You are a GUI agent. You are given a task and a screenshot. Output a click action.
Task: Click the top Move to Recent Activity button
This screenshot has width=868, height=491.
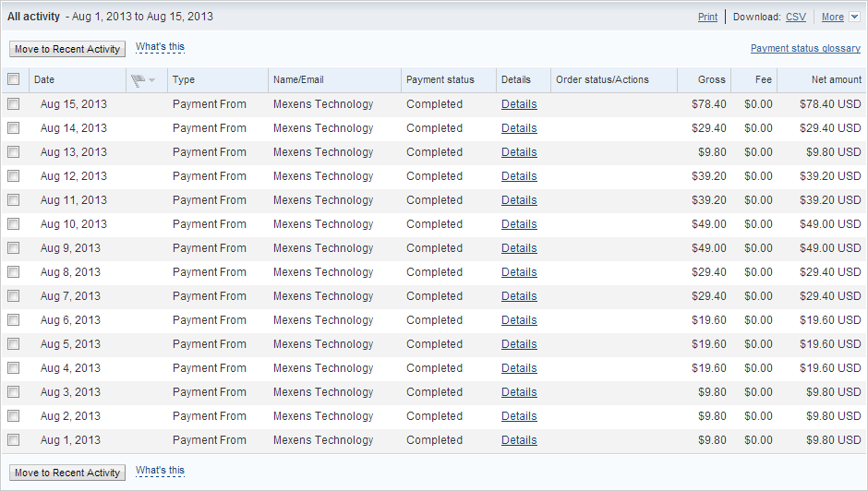click(x=67, y=49)
